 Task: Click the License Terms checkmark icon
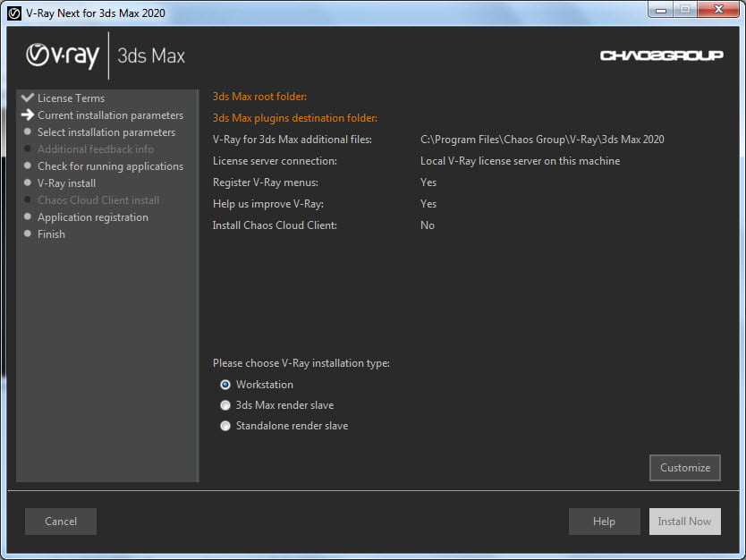(28, 98)
